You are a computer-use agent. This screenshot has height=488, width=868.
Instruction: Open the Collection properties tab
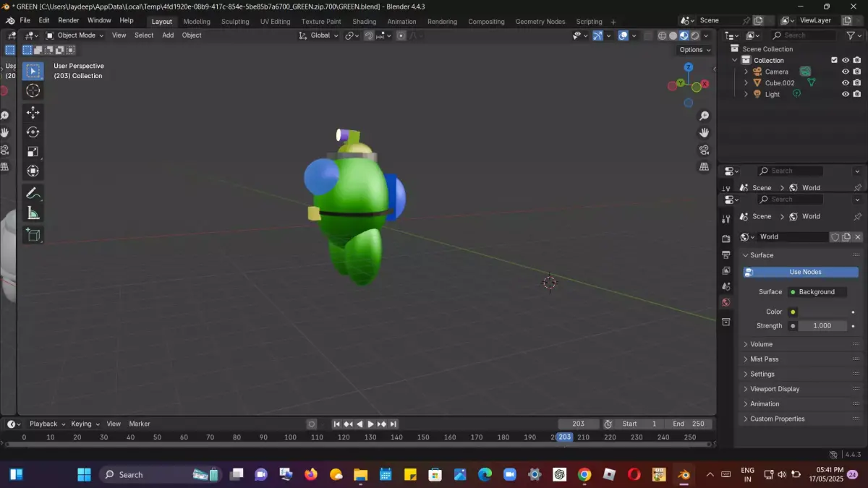point(726,322)
